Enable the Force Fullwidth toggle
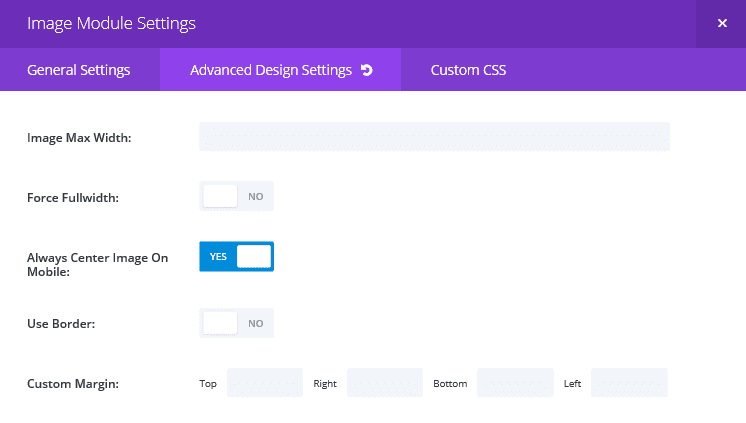The width and height of the screenshot is (746, 423). click(236, 196)
